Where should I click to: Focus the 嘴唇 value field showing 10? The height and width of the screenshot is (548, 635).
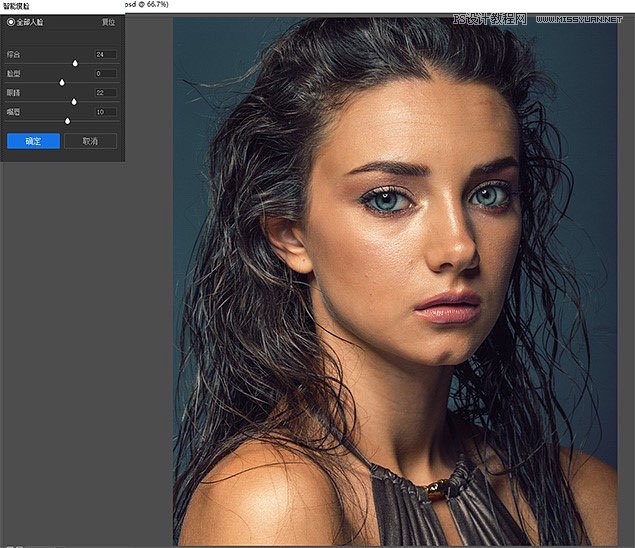click(x=106, y=112)
